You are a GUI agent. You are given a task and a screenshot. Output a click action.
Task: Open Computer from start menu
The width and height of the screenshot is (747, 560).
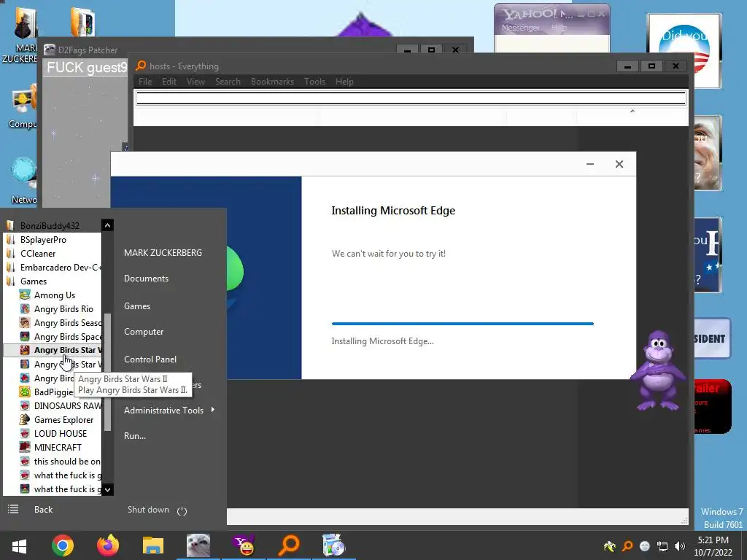click(x=144, y=332)
